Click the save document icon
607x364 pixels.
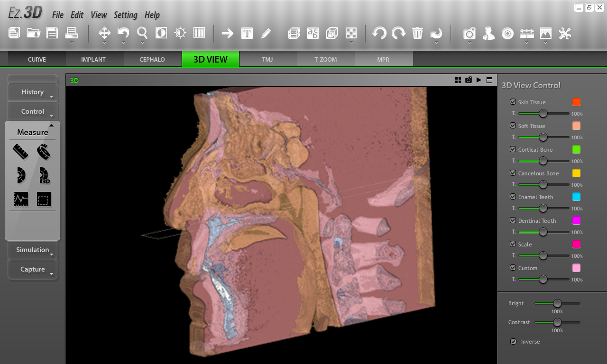pyautogui.click(x=52, y=33)
